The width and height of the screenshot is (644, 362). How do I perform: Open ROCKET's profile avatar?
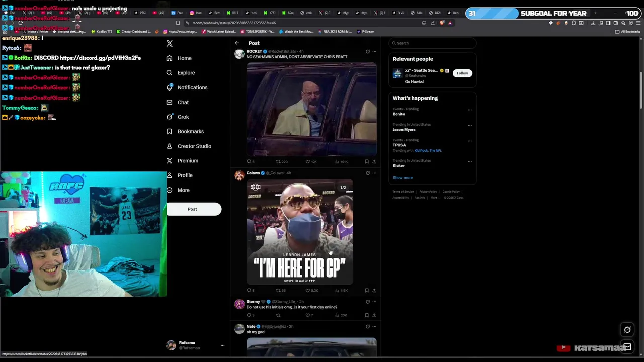click(x=239, y=54)
